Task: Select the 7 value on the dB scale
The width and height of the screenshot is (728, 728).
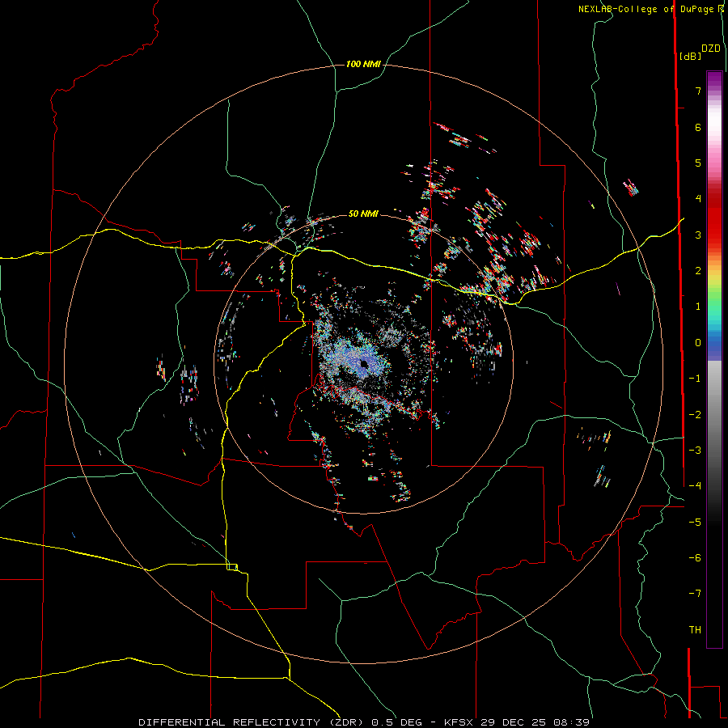Action: [698, 91]
